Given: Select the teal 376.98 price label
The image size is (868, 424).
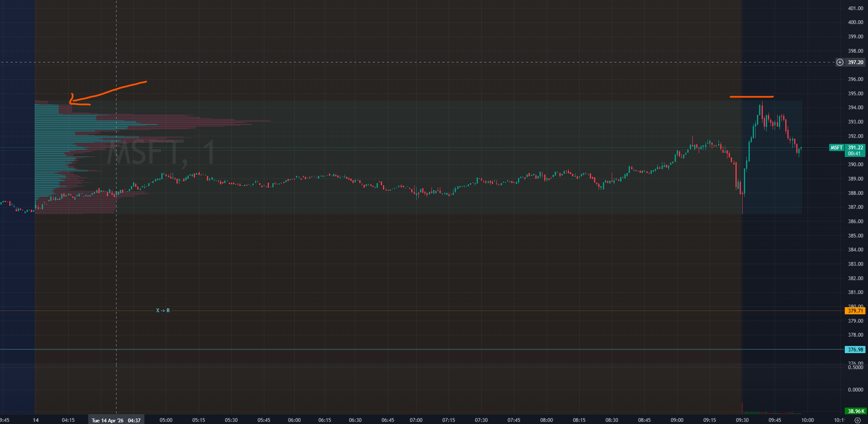Looking at the screenshot, I should 855,350.
